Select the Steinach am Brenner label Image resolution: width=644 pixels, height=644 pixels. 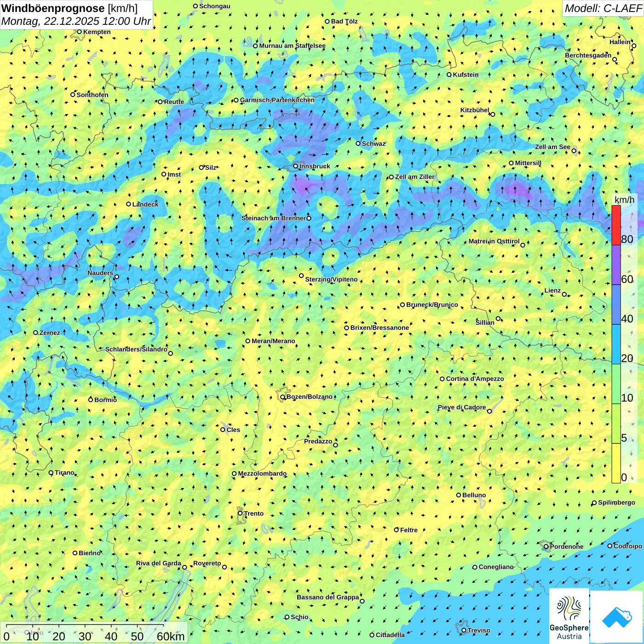click(274, 218)
